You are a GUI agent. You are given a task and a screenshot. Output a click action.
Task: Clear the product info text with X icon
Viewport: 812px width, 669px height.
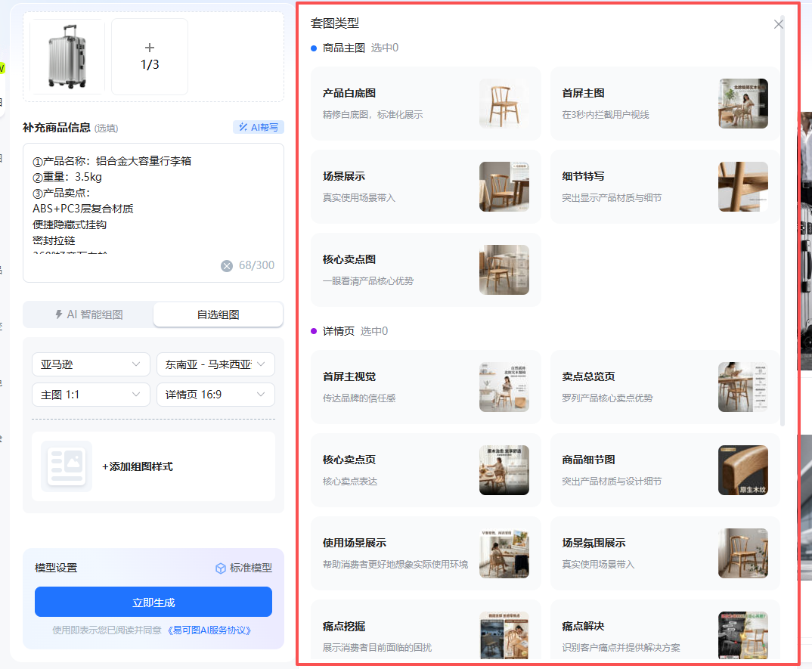[227, 265]
